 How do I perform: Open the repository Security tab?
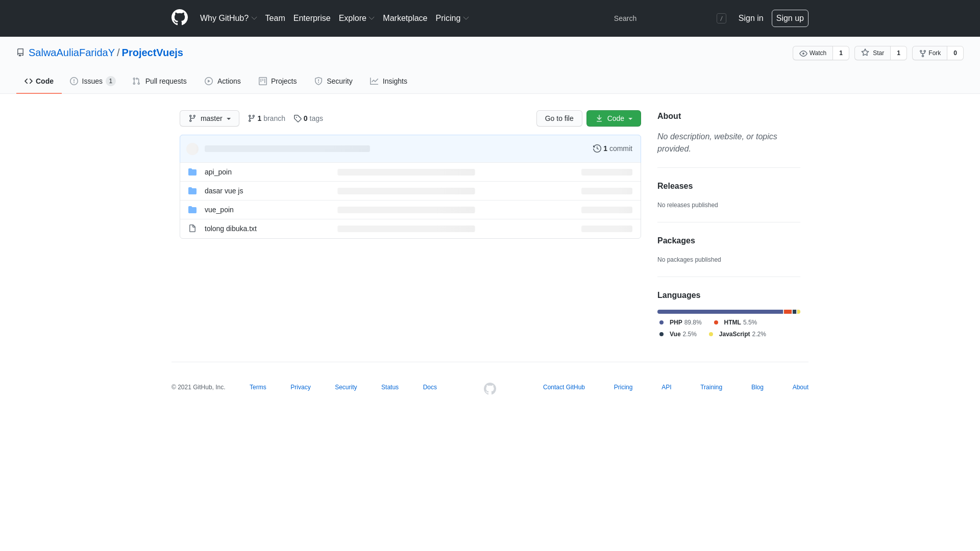point(333,81)
